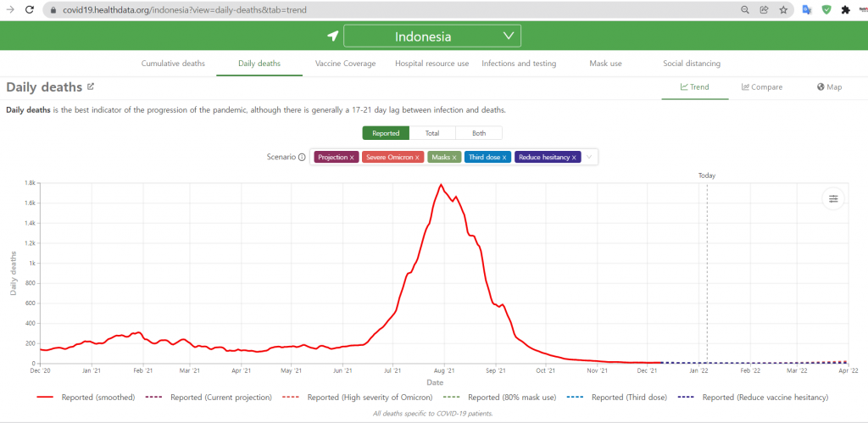Select the Reported data option
Image resolution: width=868 pixels, height=423 pixels.
point(386,133)
